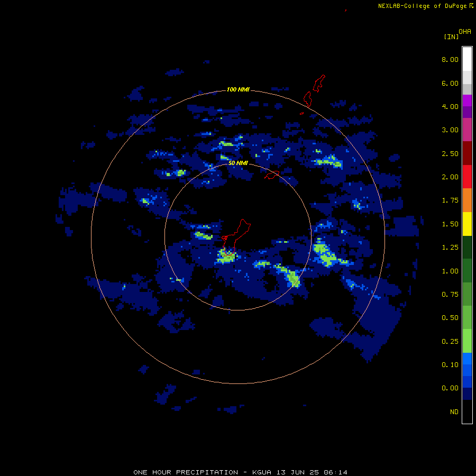The height and width of the screenshot is (476, 476).
Task: Select the 4.00 legend value
Action: pyautogui.click(x=450, y=106)
